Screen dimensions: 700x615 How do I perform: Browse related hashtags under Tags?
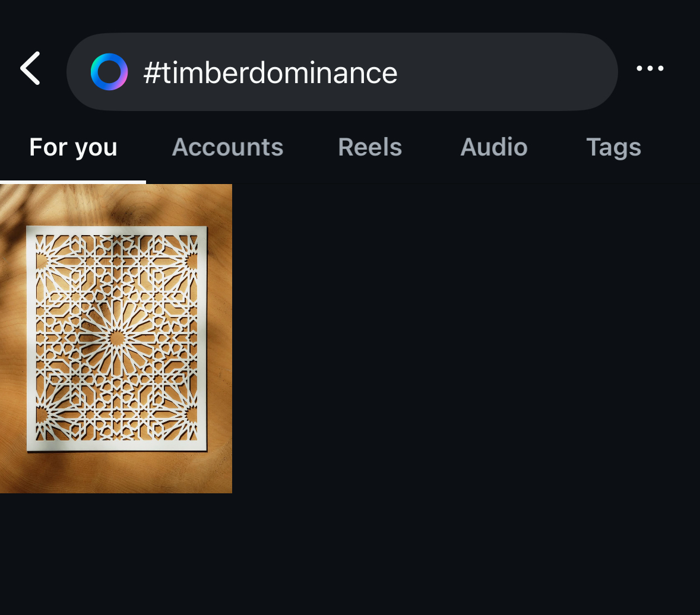pyautogui.click(x=613, y=147)
